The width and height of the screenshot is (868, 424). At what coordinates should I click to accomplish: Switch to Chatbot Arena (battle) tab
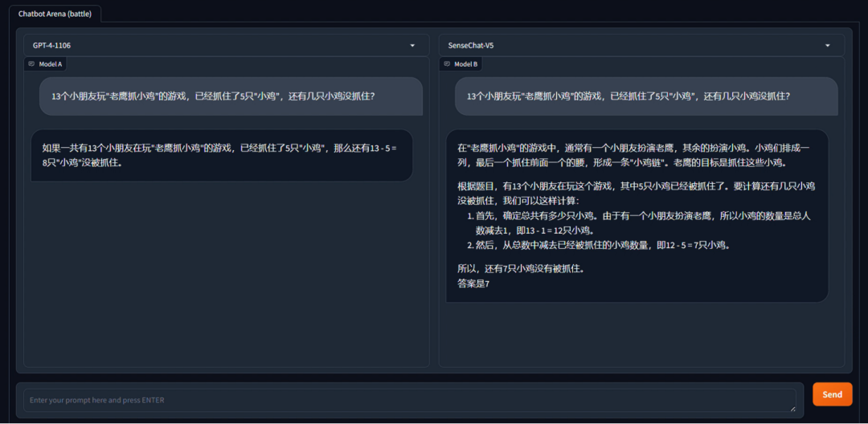click(x=55, y=14)
